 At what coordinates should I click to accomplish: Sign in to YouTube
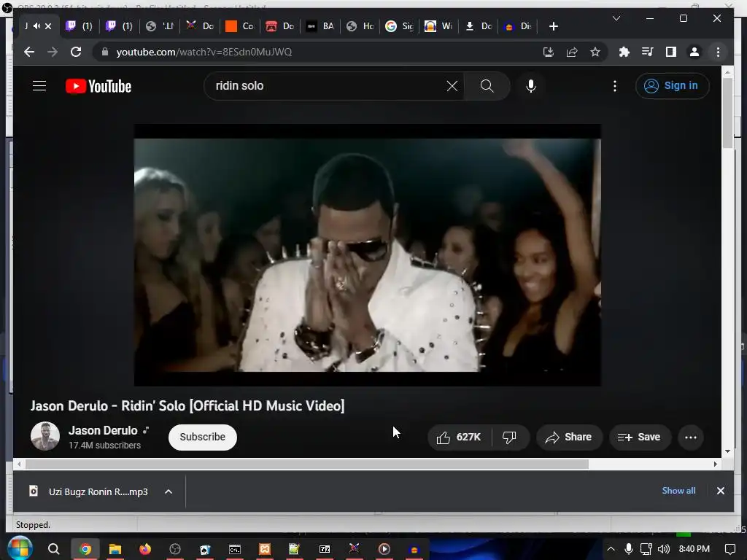coord(672,86)
